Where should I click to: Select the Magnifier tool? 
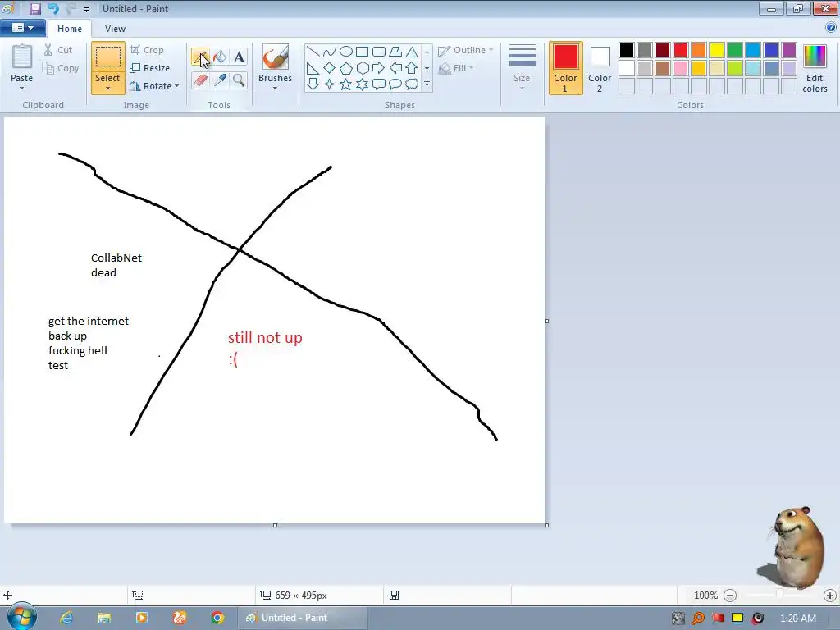tap(239, 80)
